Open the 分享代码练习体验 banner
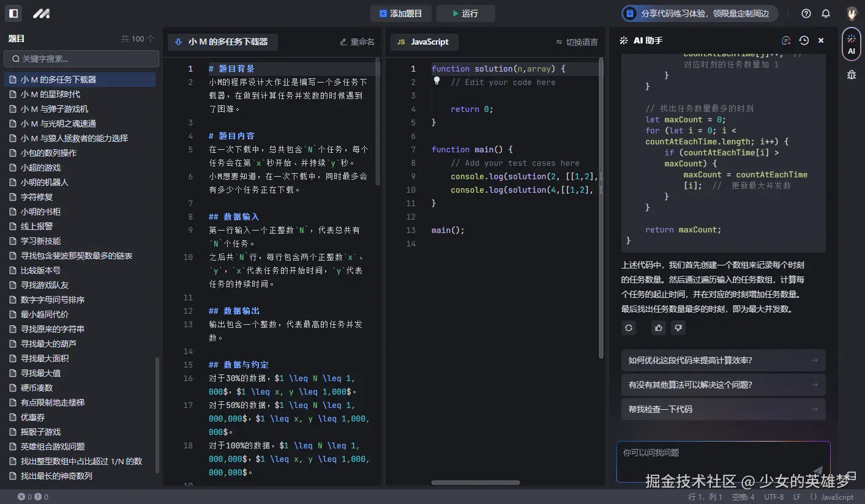Image resolution: width=865 pixels, height=504 pixels. (700, 13)
